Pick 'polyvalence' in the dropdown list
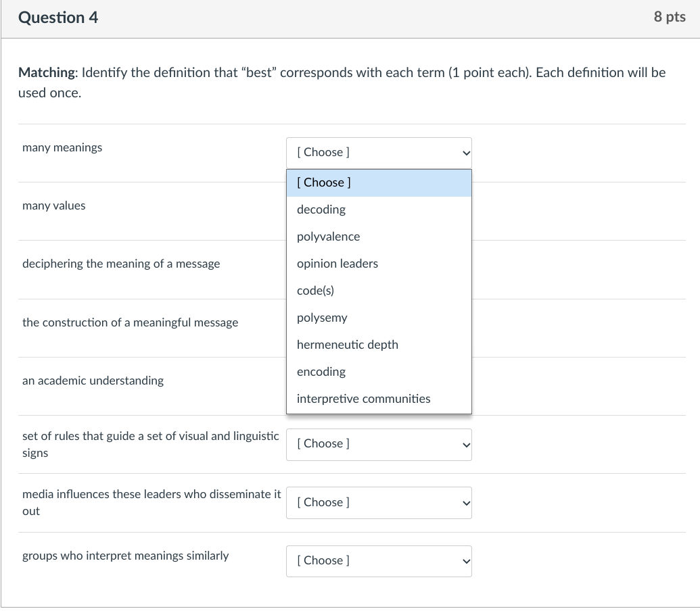Screen dimensions: 700x611 coord(328,237)
